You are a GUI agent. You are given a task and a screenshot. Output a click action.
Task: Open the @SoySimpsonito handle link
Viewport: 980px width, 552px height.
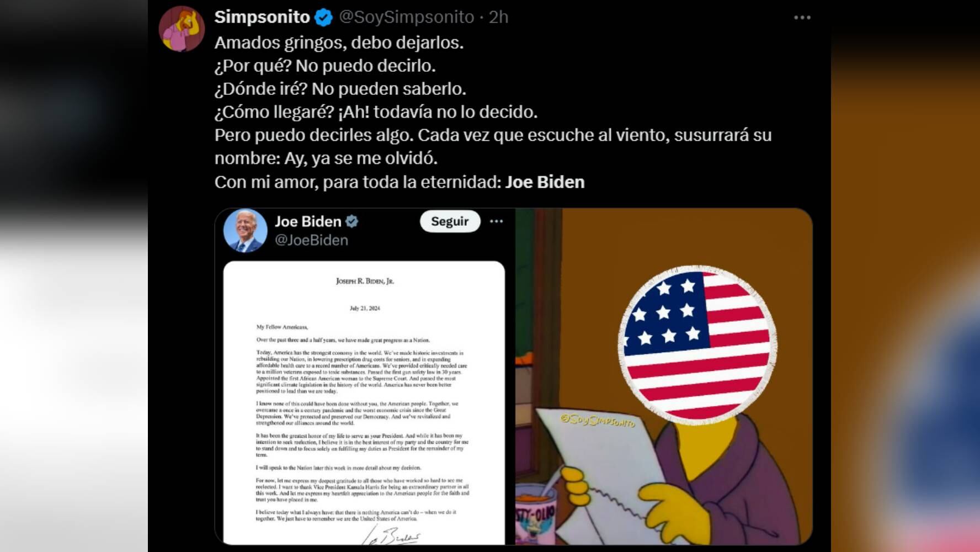click(406, 17)
